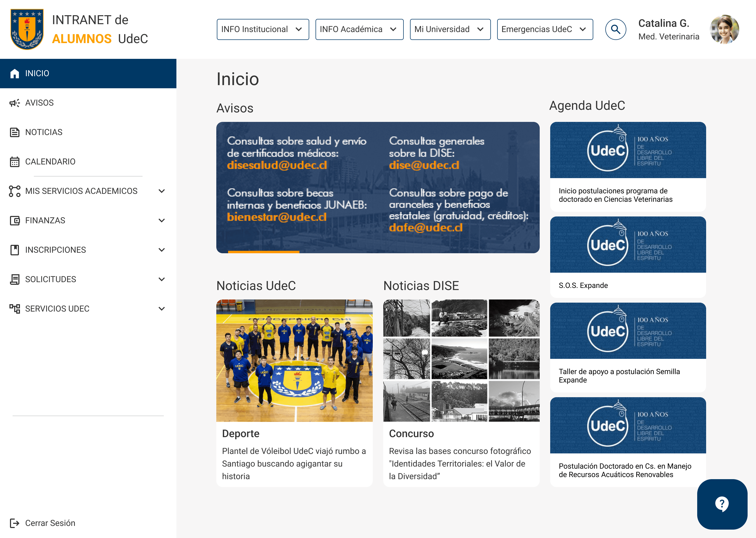The height and width of the screenshot is (538, 756).
Task: Select INSCRIPCIONES menu label
Action: (x=56, y=250)
